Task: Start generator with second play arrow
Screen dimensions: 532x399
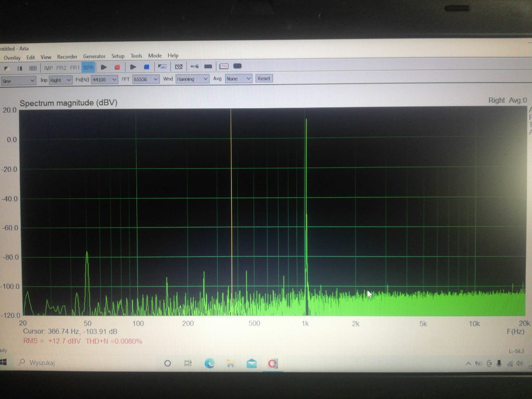Action: click(133, 67)
